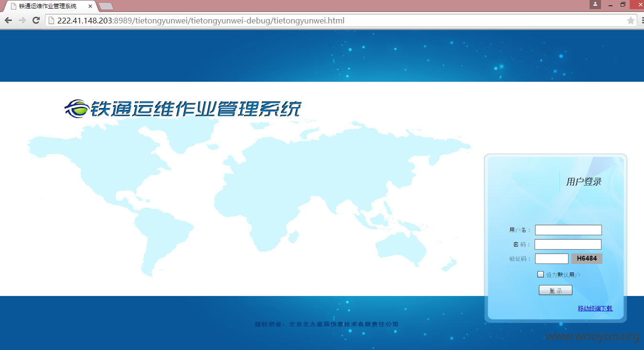Focus the 用户名 input field
644x350 pixels.
[568, 230]
